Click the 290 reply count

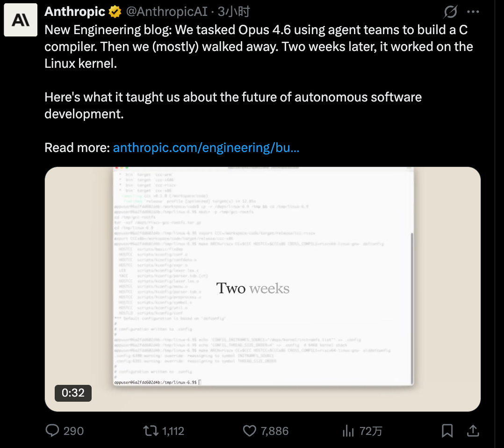(74, 431)
